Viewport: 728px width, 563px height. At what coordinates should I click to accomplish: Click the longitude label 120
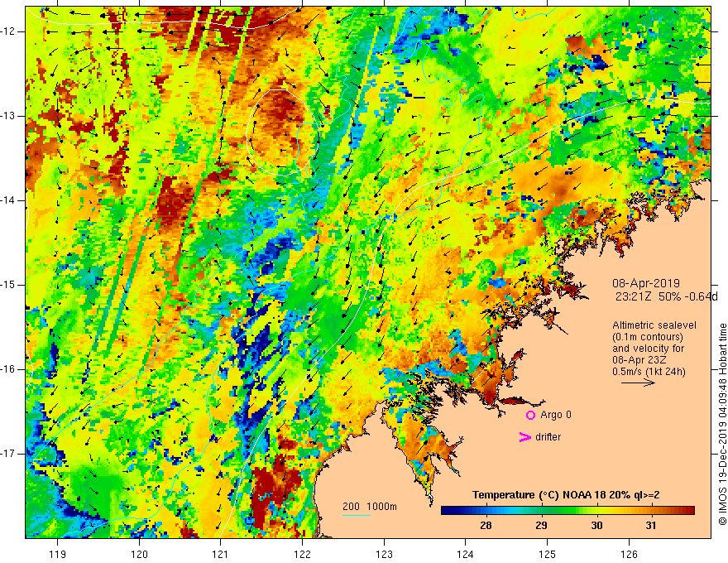(x=139, y=554)
